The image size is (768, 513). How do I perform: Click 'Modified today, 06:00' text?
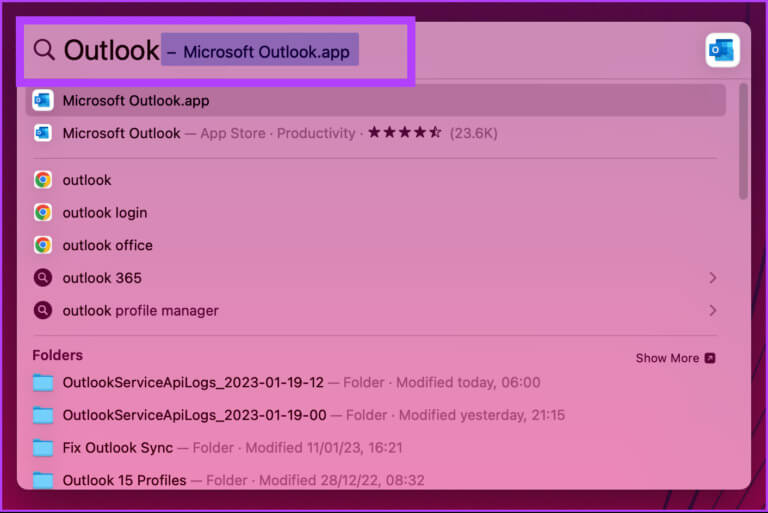pos(468,382)
